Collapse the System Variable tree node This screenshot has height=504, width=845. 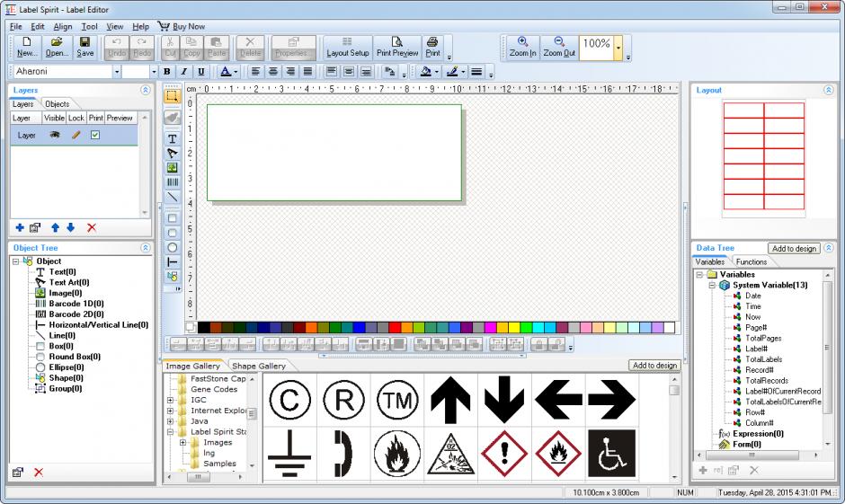pyautogui.click(x=712, y=285)
